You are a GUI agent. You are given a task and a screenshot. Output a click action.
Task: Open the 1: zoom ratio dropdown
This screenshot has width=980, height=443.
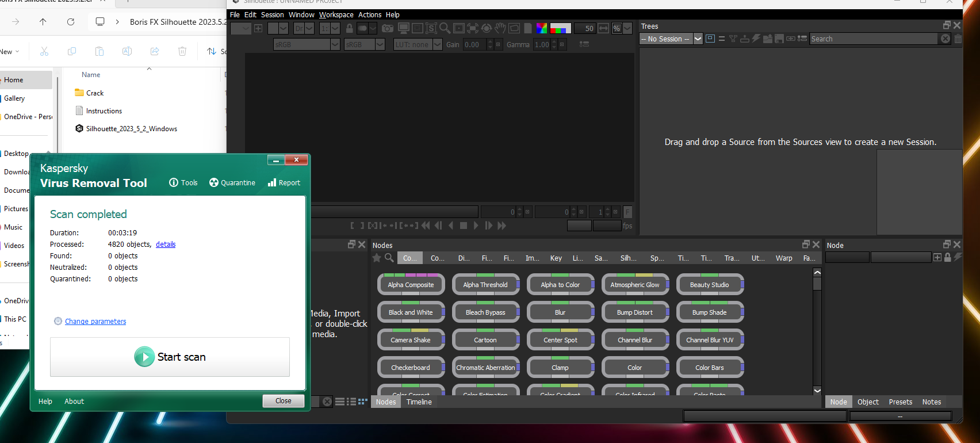pos(330,28)
